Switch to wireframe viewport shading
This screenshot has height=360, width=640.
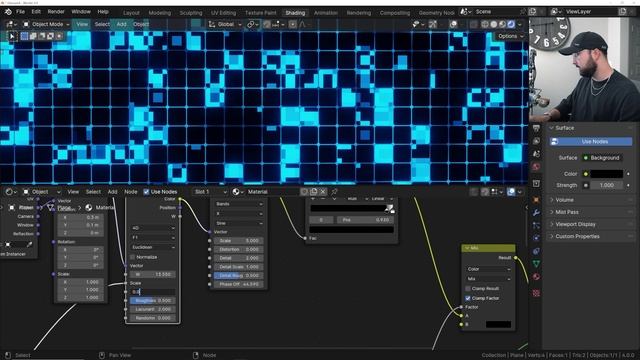tap(484, 24)
